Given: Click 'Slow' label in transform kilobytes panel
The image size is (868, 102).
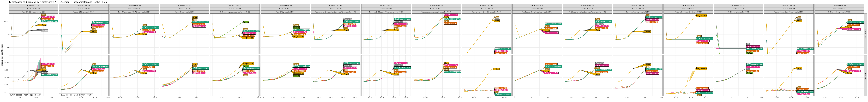Looking at the screenshot, I should click(x=648, y=32).
